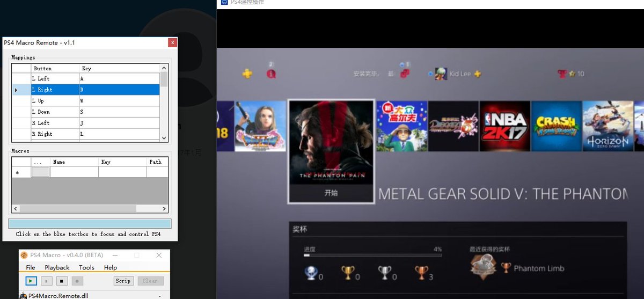Select the Disgaea 5 game tile
This screenshot has width=644, height=299.
click(453, 126)
